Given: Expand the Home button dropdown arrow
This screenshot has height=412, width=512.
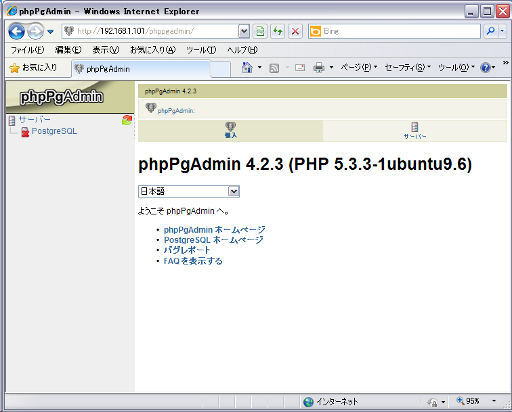Looking at the screenshot, I should click(x=260, y=67).
